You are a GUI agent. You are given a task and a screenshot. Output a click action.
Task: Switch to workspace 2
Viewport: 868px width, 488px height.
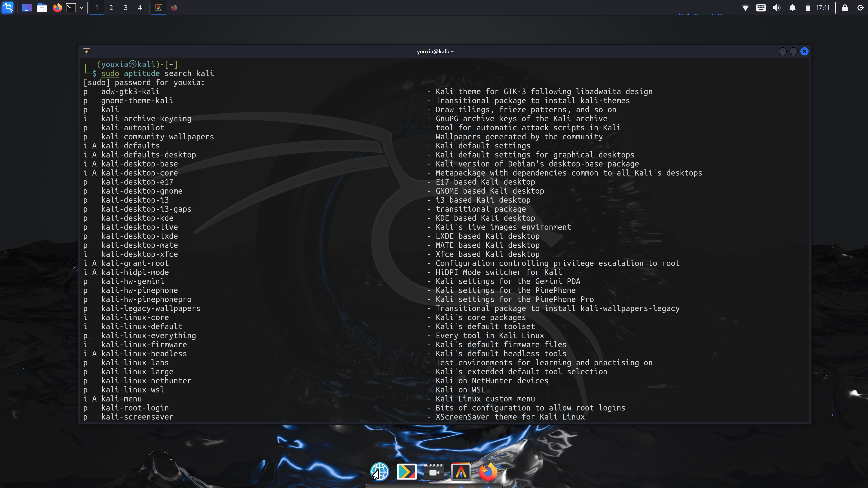(111, 7)
